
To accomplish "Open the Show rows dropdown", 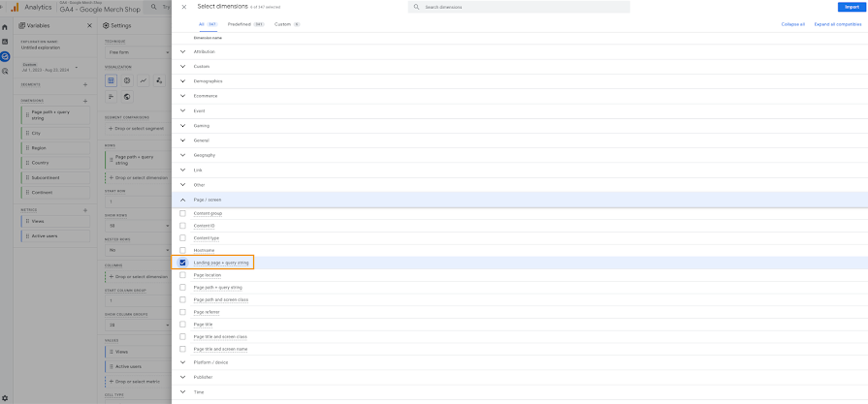I will point(138,226).
